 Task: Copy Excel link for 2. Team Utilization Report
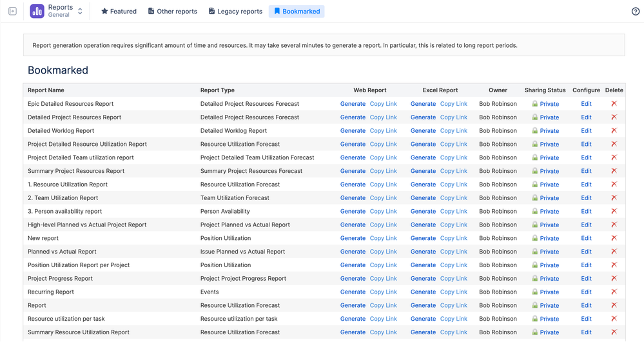coord(454,197)
